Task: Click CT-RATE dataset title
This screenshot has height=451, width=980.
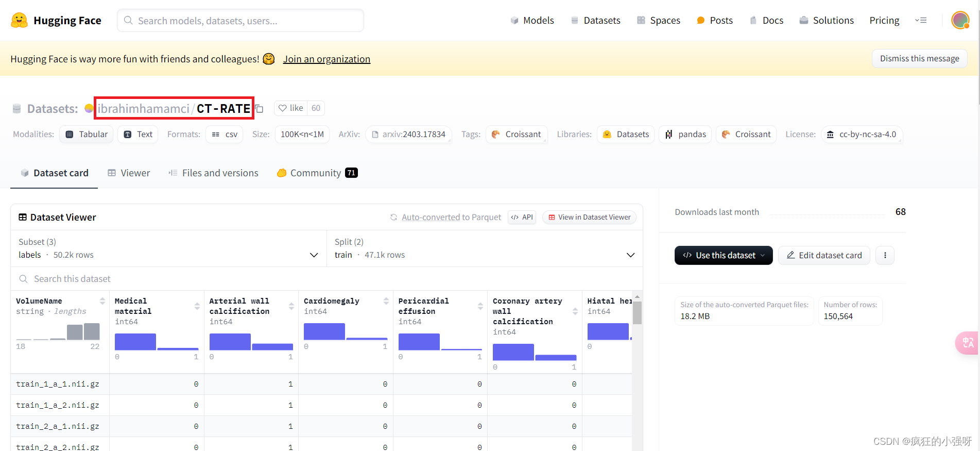Action: tap(223, 109)
